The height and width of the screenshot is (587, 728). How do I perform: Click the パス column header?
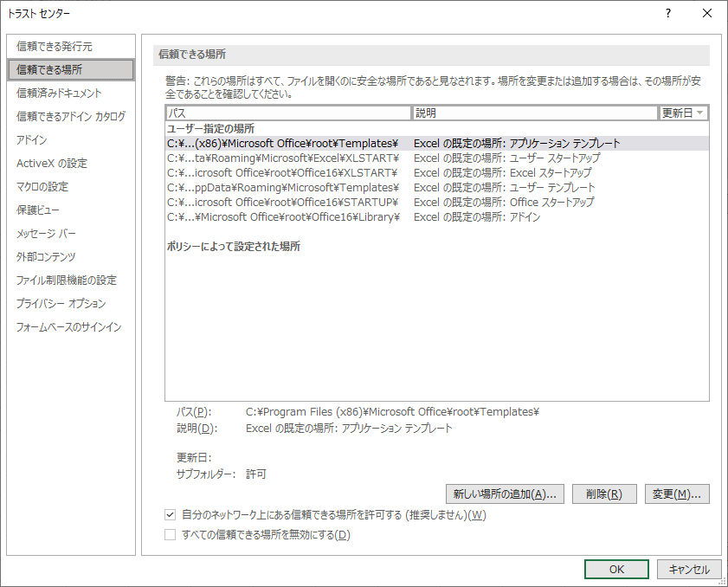(x=288, y=113)
